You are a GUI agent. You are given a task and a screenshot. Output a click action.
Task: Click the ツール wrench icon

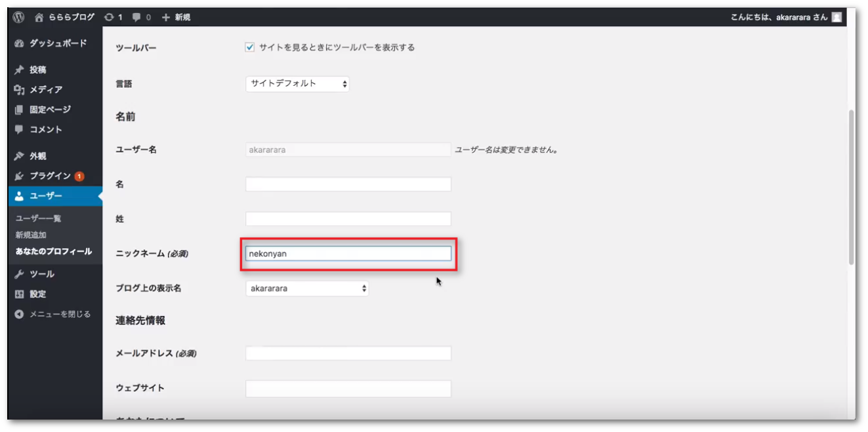point(19,274)
